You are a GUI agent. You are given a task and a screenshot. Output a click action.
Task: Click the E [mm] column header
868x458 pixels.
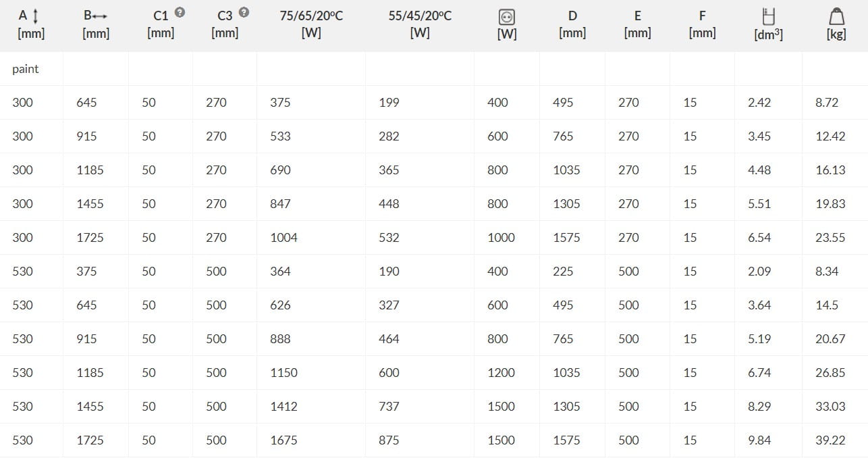pyautogui.click(x=637, y=24)
